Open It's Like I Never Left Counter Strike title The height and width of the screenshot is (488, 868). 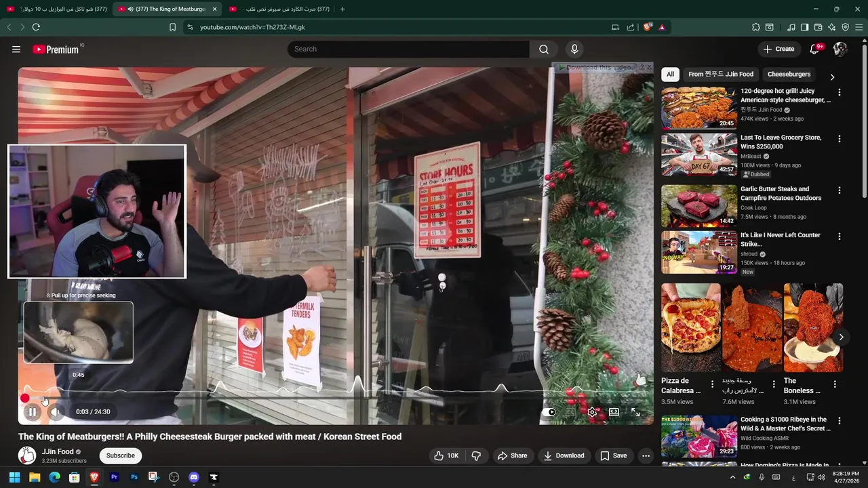(781, 239)
